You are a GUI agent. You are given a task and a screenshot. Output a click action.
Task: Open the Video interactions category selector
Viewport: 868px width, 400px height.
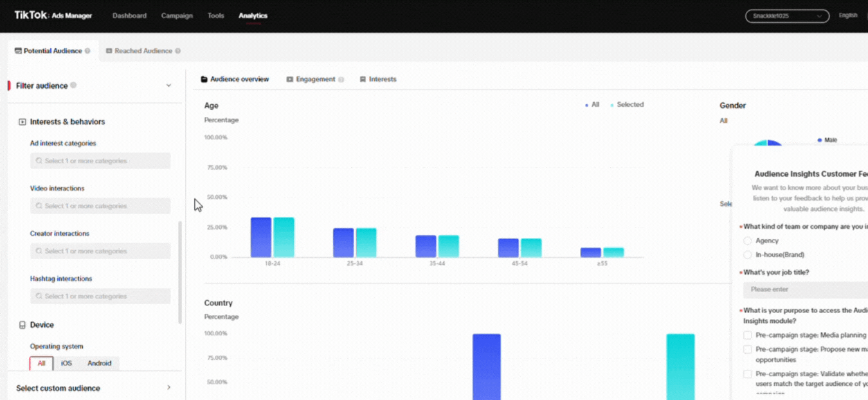[100, 206]
